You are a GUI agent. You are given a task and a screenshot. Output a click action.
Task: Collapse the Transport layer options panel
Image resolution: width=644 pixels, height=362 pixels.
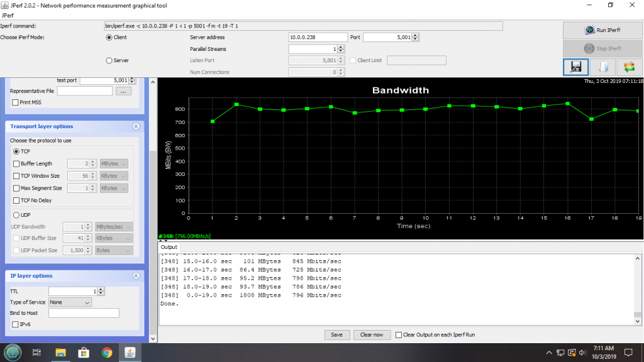click(x=136, y=126)
